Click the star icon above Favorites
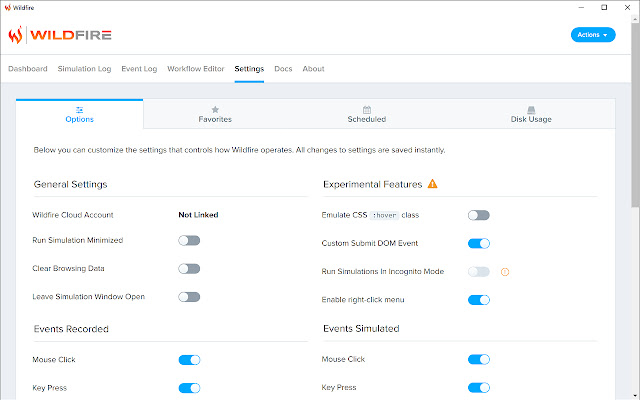This screenshot has height=400, width=640. tap(215, 109)
